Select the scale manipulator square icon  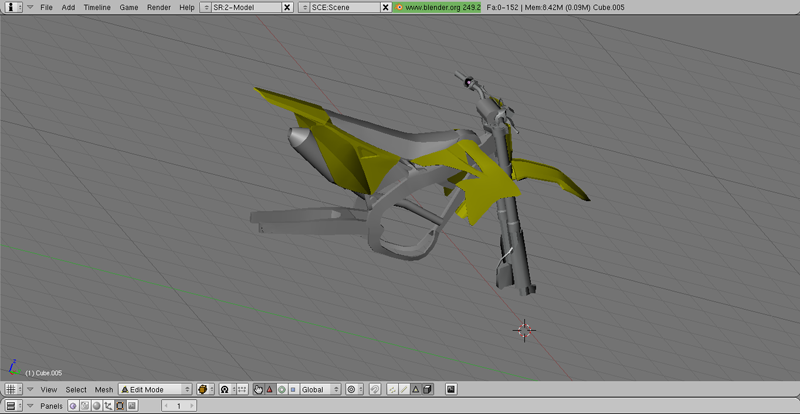(292, 389)
